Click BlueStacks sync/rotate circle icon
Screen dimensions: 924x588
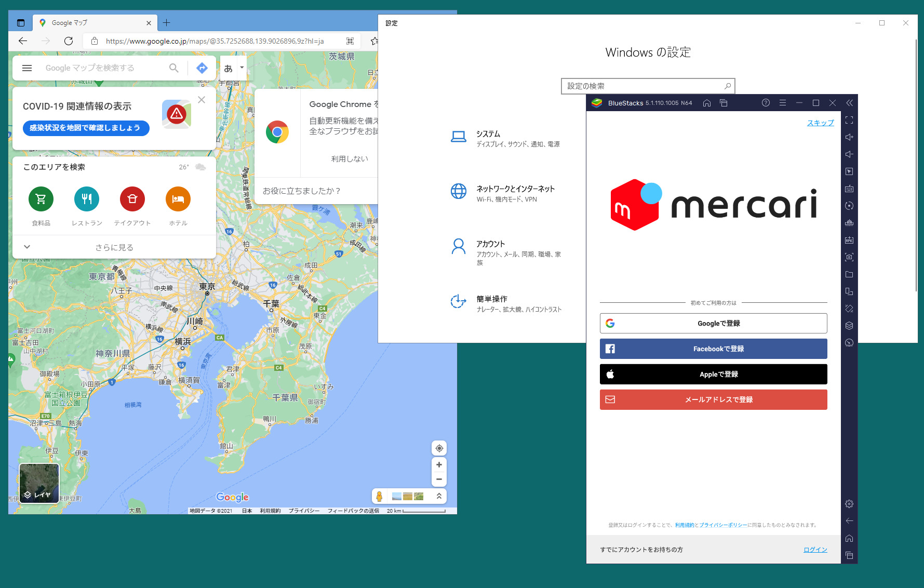coord(849,206)
